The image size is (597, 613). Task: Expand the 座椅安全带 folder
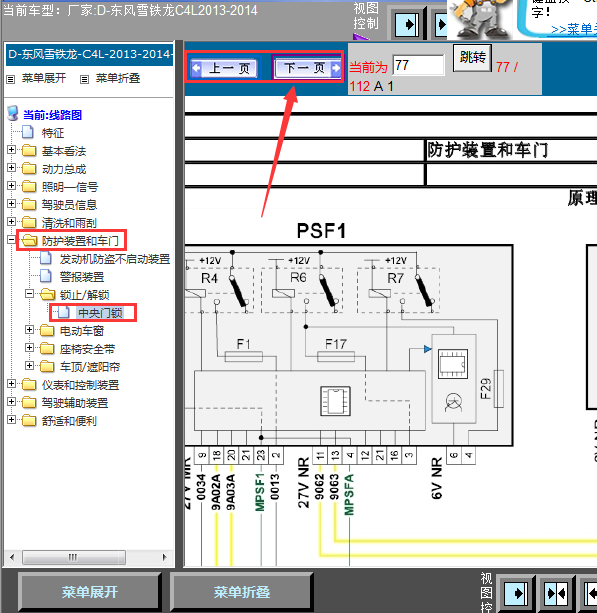click(29, 347)
